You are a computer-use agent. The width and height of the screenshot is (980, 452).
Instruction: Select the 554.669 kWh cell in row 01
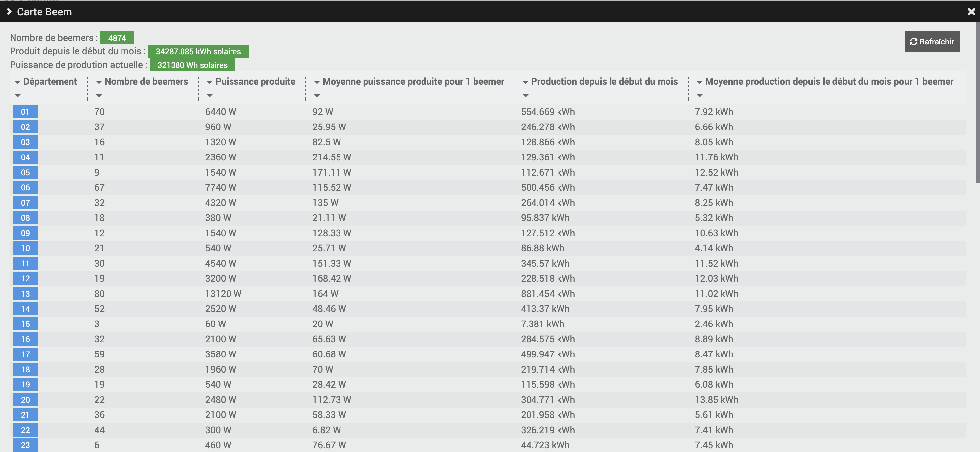point(548,112)
